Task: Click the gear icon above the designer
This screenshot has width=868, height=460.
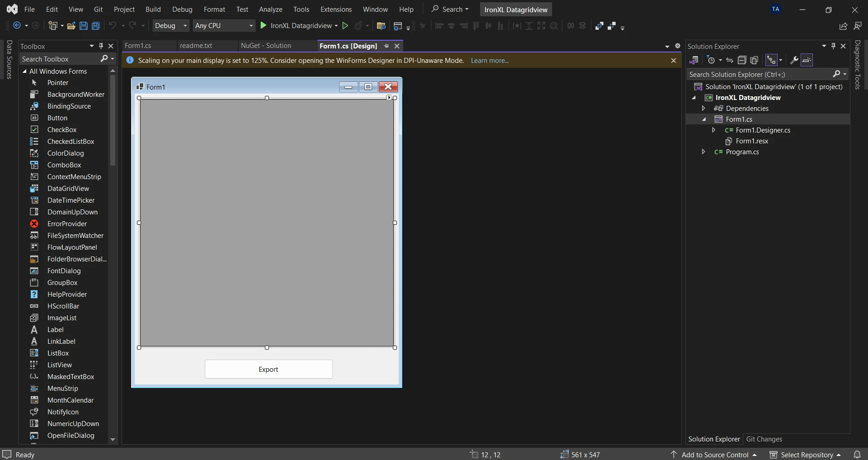Action: pyautogui.click(x=677, y=46)
